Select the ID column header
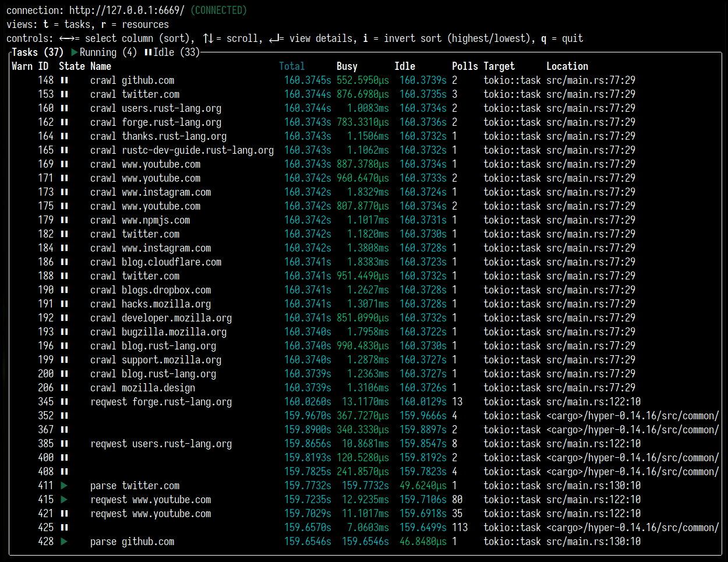 [43, 66]
